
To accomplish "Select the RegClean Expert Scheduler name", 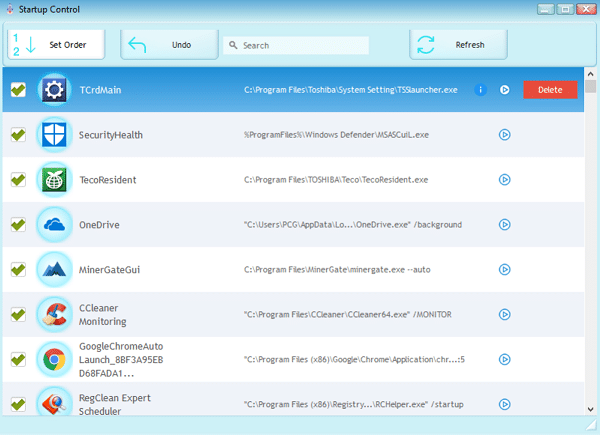I will click(115, 404).
